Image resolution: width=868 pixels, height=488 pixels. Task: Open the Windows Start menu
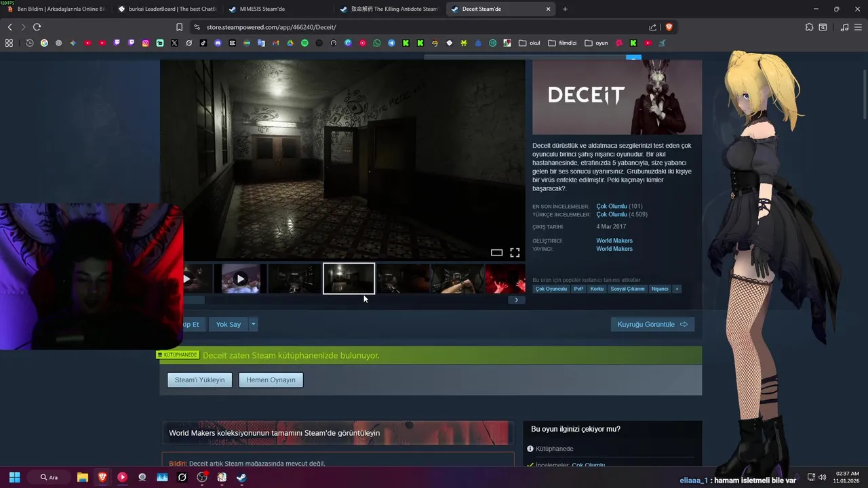(14, 477)
